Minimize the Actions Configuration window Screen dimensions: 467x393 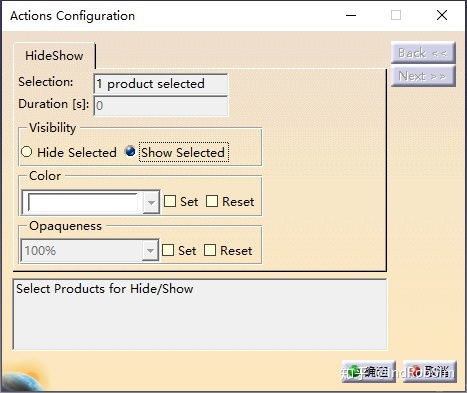351,15
